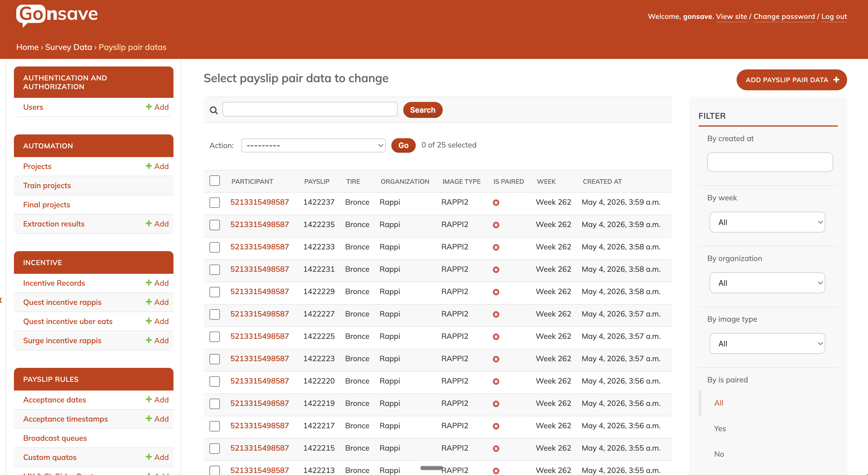Sort table by Participant column
This screenshot has height=475, width=868.
[x=252, y=181]
